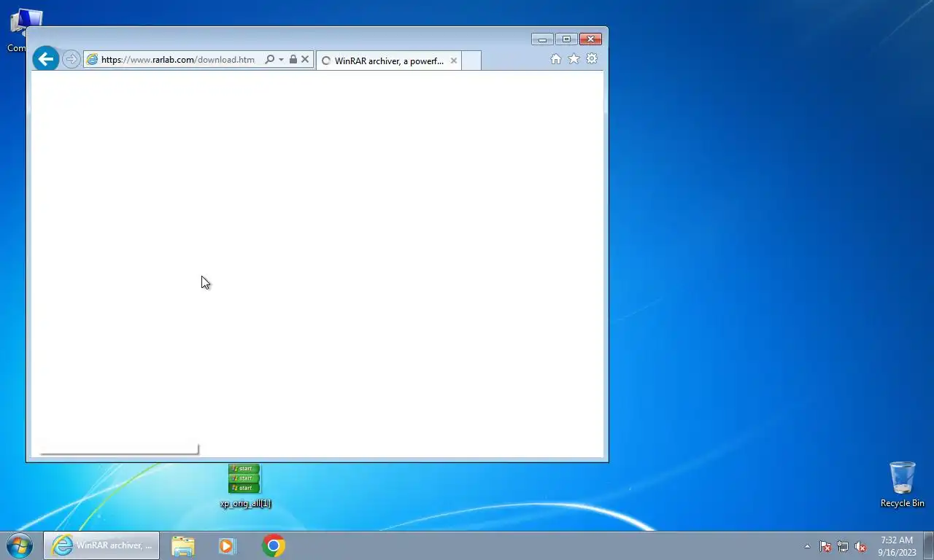The image size is (934, 560).
Task: Go back with the blue back arrow
Action: [x=45, y=59]
